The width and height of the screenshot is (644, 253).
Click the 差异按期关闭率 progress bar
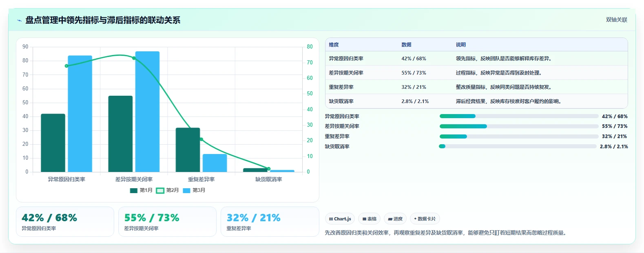pos(519,126)
